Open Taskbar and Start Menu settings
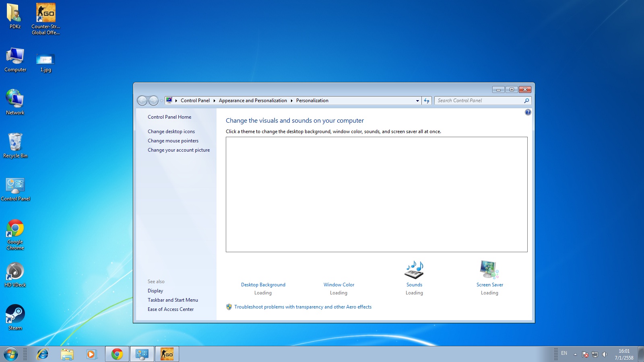This screenshot has height=362, width=644. [x=173, y=300]
